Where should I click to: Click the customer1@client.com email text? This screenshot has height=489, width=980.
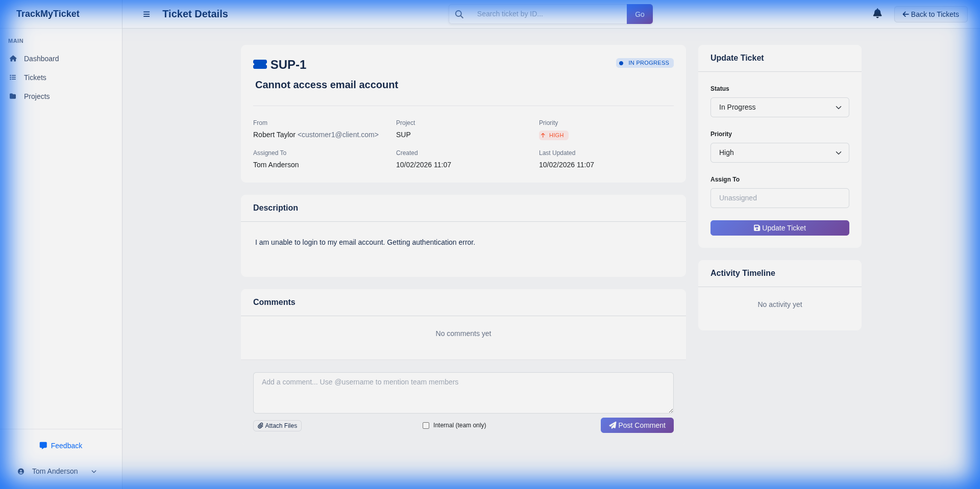pos(338,135)
